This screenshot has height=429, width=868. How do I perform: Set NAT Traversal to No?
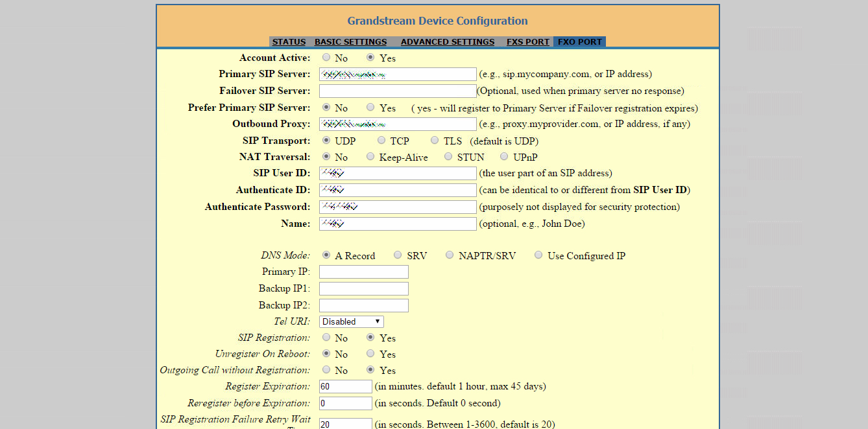326,157
